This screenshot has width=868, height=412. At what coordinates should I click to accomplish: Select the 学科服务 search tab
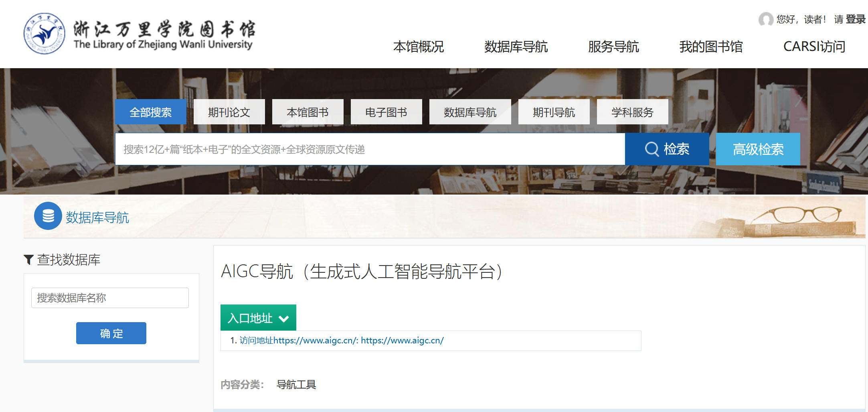point(632,112)
